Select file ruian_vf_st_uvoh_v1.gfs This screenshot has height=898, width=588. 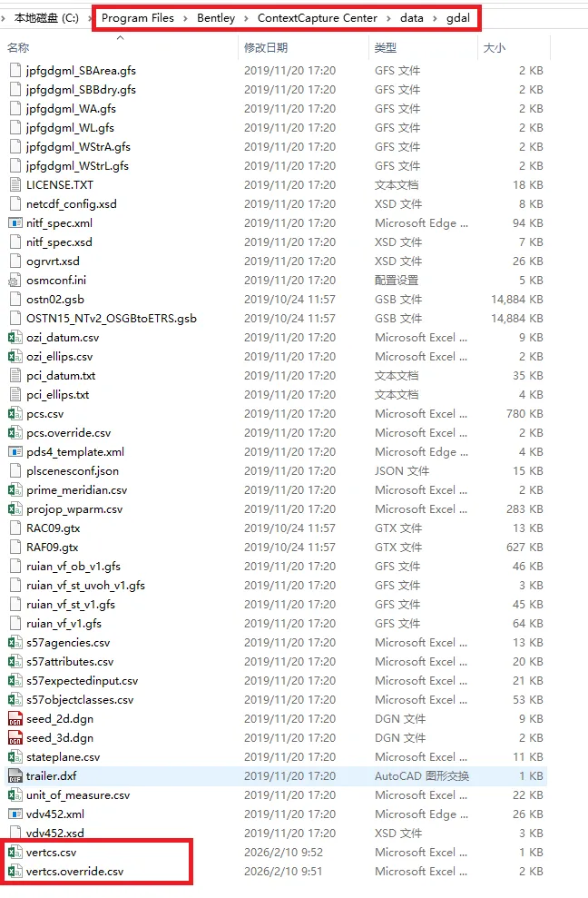coord(85,586)
